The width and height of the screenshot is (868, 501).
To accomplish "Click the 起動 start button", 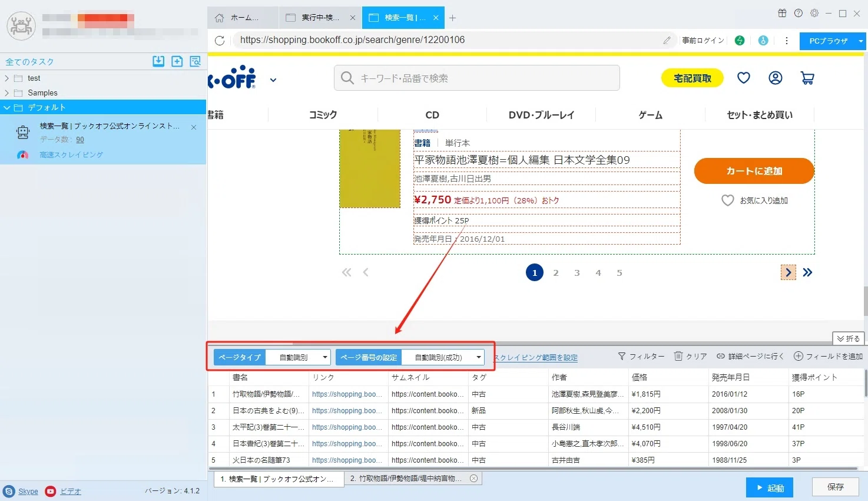I will coord(770,487).
